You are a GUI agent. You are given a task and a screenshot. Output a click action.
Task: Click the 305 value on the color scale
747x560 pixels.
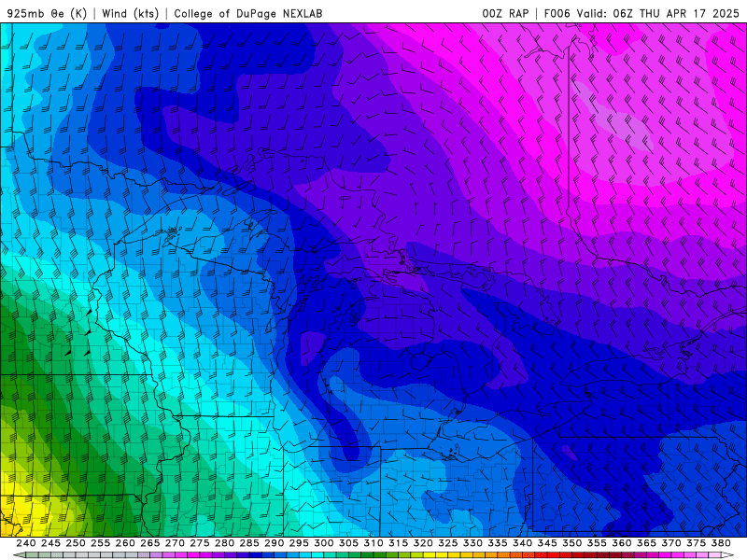click(348, 543)
